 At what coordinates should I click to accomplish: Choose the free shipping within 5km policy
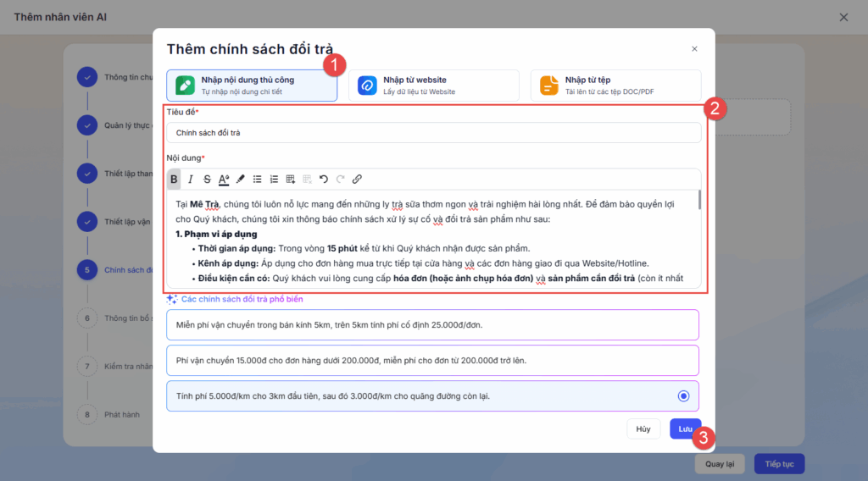point(433,325)
